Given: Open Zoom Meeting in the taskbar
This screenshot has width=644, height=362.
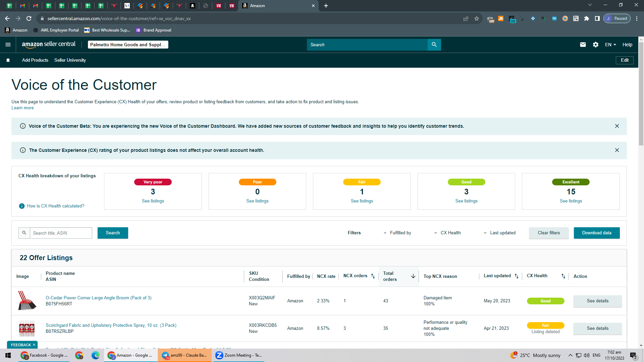Looking at the screenshot, I should click(x=239, y=355).
